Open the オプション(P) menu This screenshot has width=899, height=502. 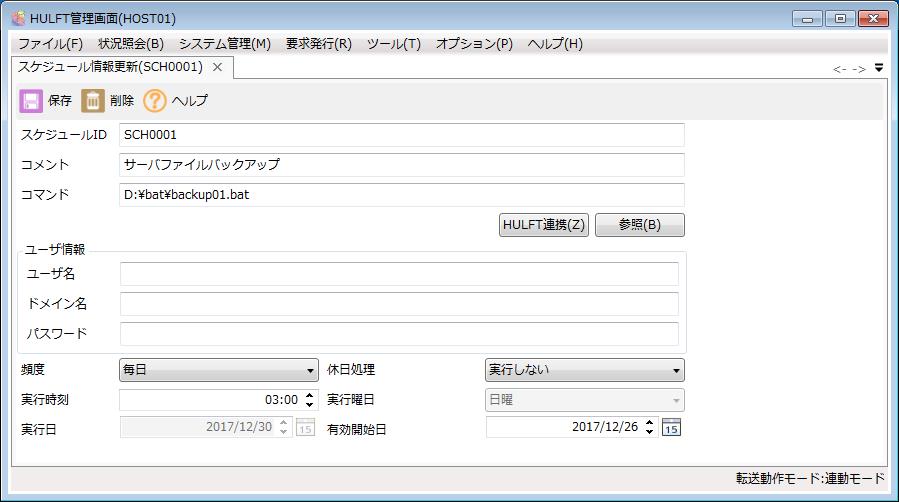[474, 44]
